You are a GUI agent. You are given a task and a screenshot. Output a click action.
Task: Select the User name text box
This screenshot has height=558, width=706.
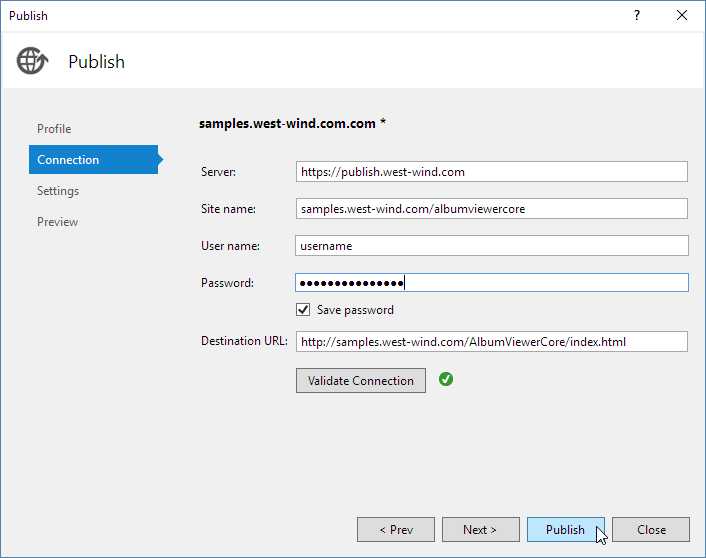492,246
